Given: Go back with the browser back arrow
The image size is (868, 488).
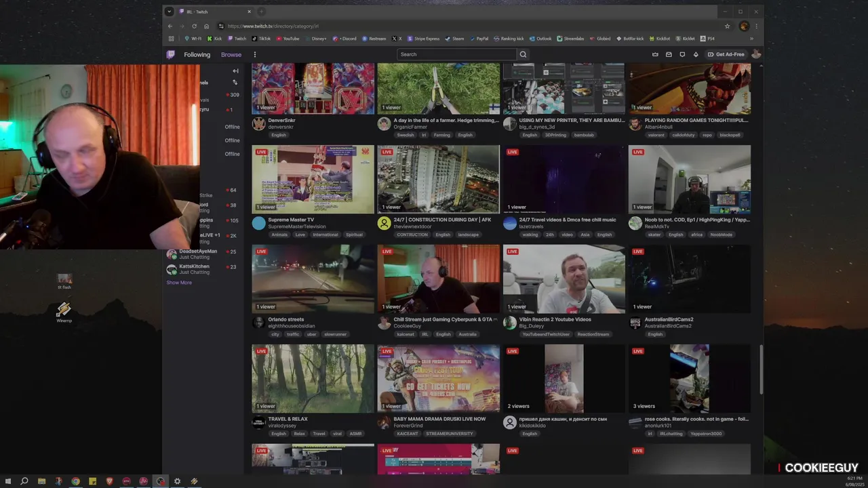Looking at the screenshot, I should [x=170, y=26].
